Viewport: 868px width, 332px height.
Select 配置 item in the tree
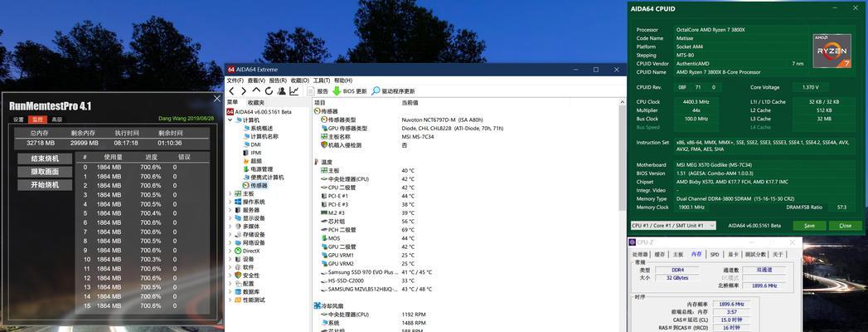click(x=244, y=283)
